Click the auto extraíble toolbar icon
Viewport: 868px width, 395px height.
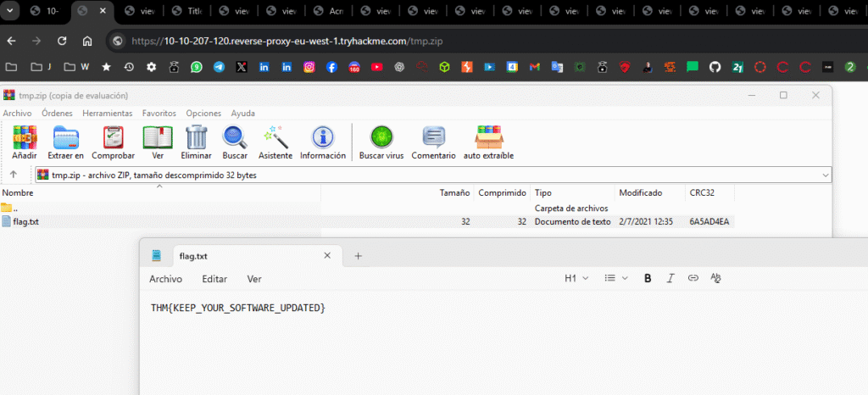(x=488, y=138)
